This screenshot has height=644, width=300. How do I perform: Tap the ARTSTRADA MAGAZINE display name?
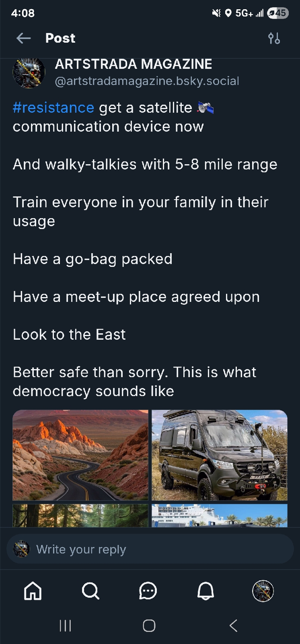click(134, 64)
